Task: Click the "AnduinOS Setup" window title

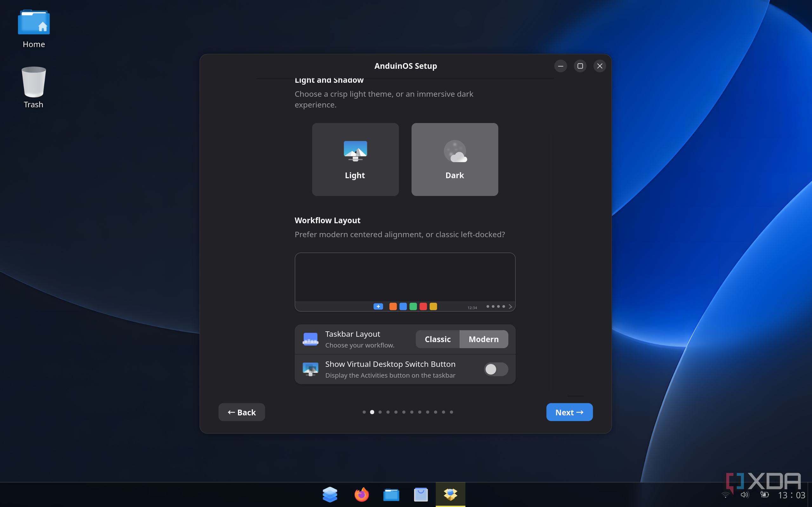Action: click(x=406, y=66)
